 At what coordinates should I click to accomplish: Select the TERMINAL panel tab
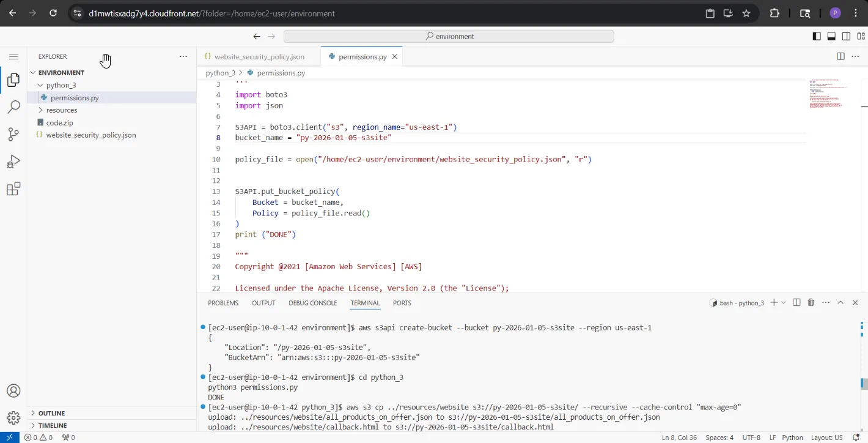pos(366,303)
